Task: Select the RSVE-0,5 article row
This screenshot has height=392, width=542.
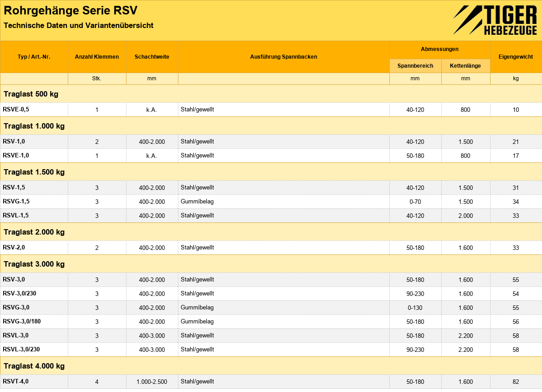Action: point(271,110)
